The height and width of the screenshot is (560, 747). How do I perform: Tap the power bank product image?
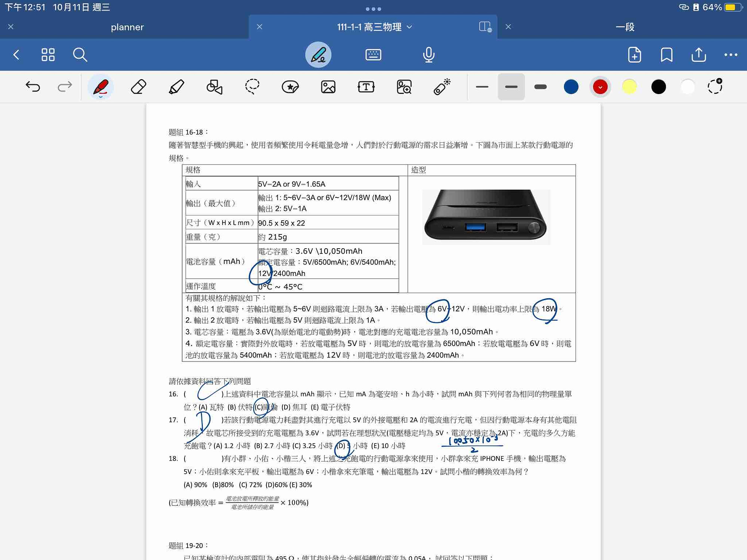486,217
